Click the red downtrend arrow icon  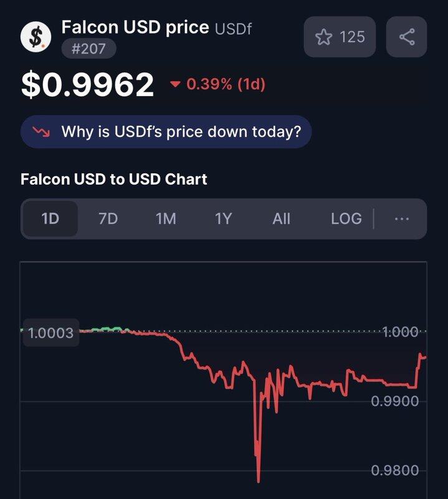pyautogui.click(x=41, y=131)
